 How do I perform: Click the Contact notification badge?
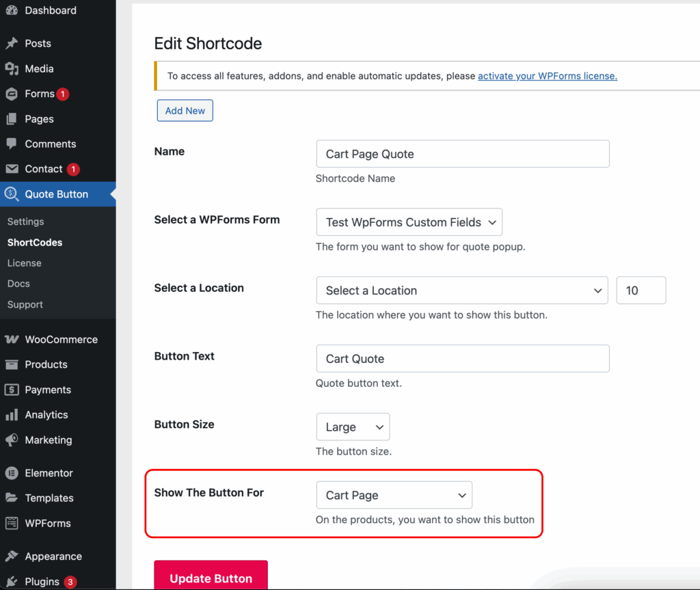(73, 170)
